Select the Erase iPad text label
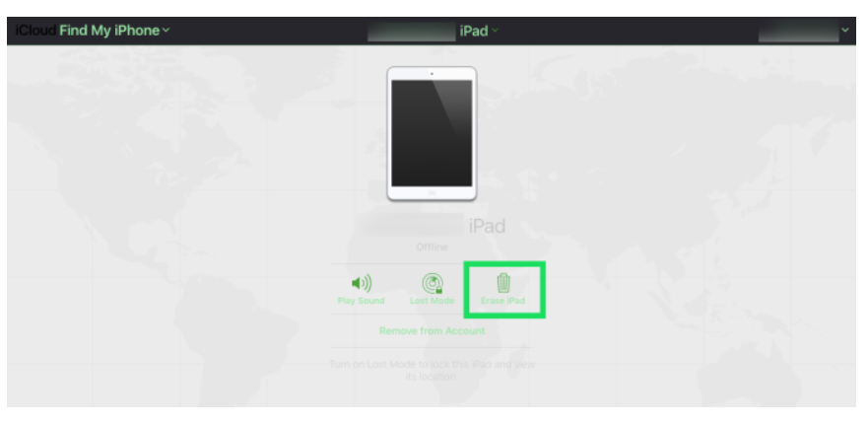The height and width of the screenshot is (425, 868). 502,301
